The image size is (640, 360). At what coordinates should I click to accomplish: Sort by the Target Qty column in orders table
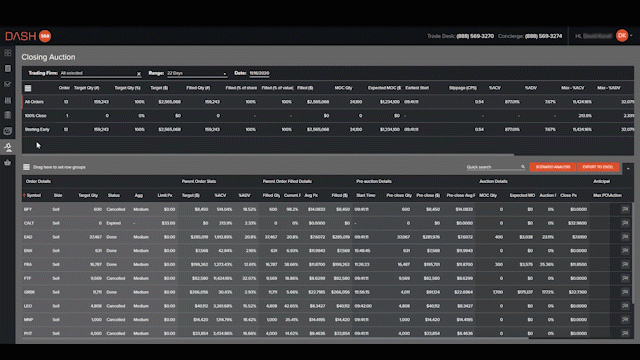pos(88,196)
